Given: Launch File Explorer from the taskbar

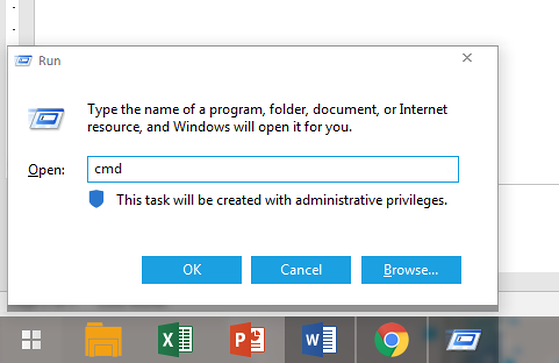Looking at the screenshot, I should (x=103, y=339).
